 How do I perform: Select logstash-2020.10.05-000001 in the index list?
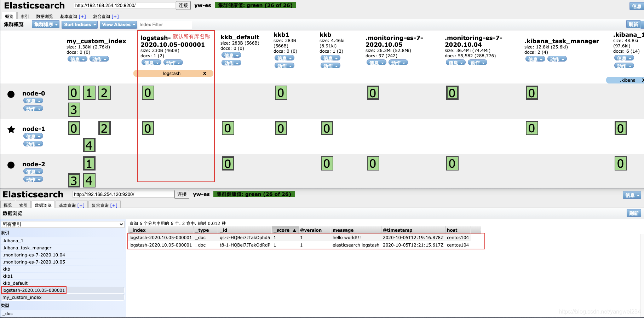pos(62,290)
